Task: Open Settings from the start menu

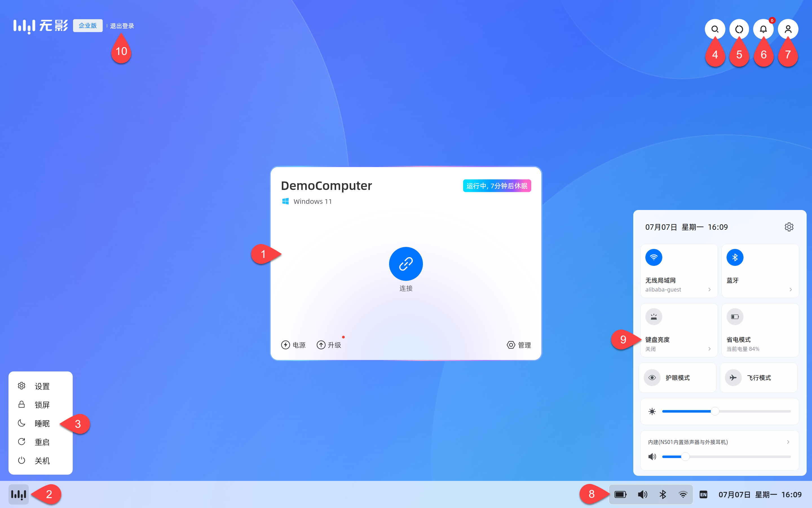Action: pyautogui.click(x=40, y=386)
